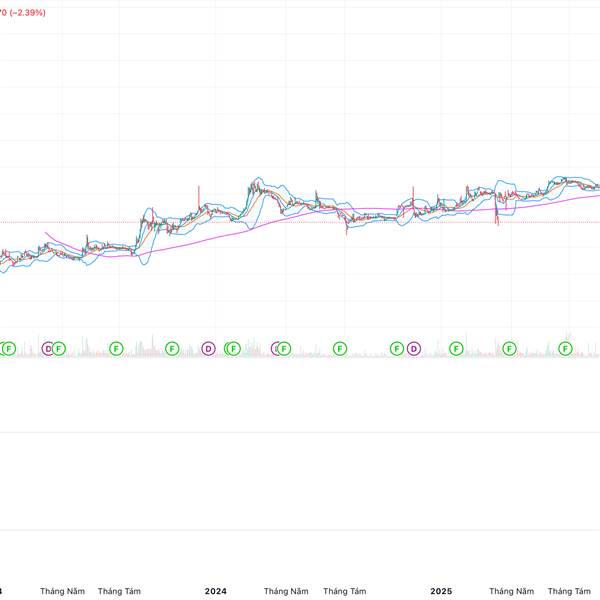Click the first purple D dividend marker
This screenshot has height=600, width=600.
[48, 348]
